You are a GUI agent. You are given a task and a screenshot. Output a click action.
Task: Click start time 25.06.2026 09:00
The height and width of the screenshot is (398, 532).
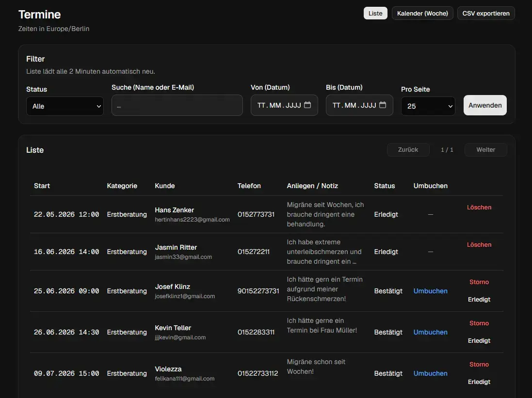(x=66, y=291)
